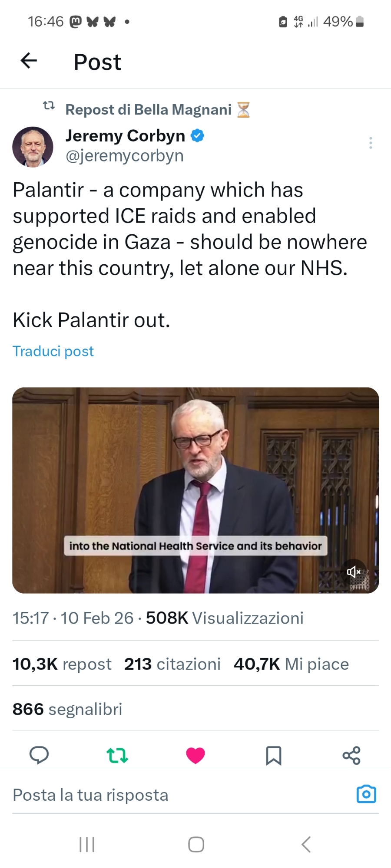Open Jeremy Corbyn's profile picture
This screenshot has height=868, width=391.
(33, 147)
